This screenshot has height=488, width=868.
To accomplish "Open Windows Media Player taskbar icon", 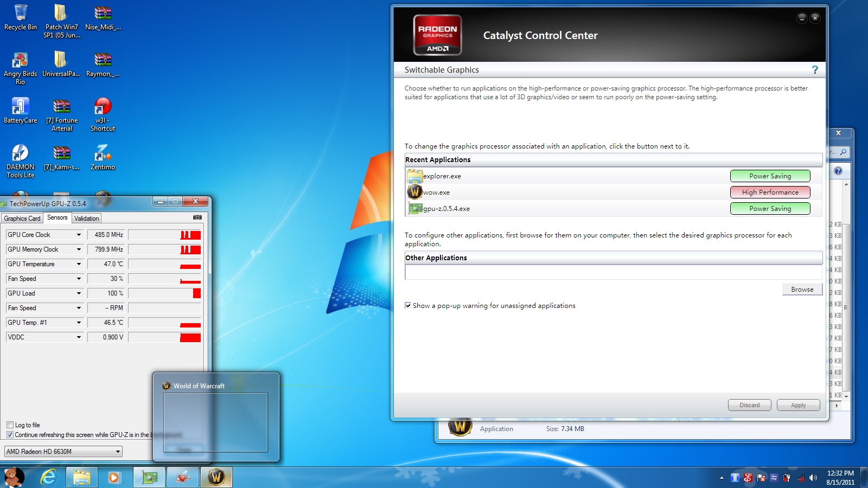I will pos(114,477).
